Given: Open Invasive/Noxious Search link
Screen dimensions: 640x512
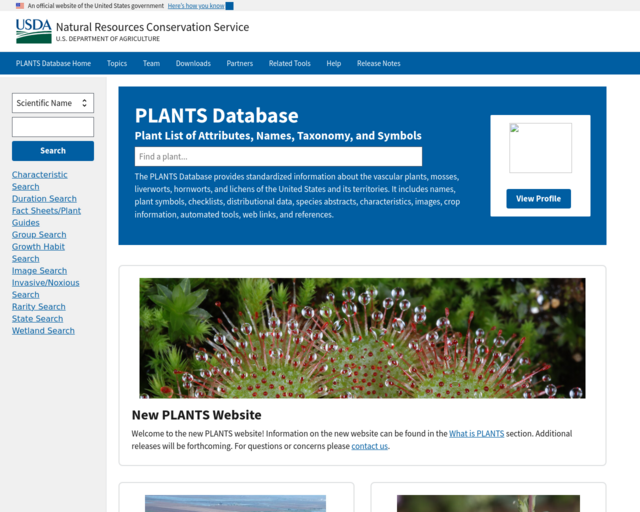Looking at the screenshot, I should tap(46, 288).
